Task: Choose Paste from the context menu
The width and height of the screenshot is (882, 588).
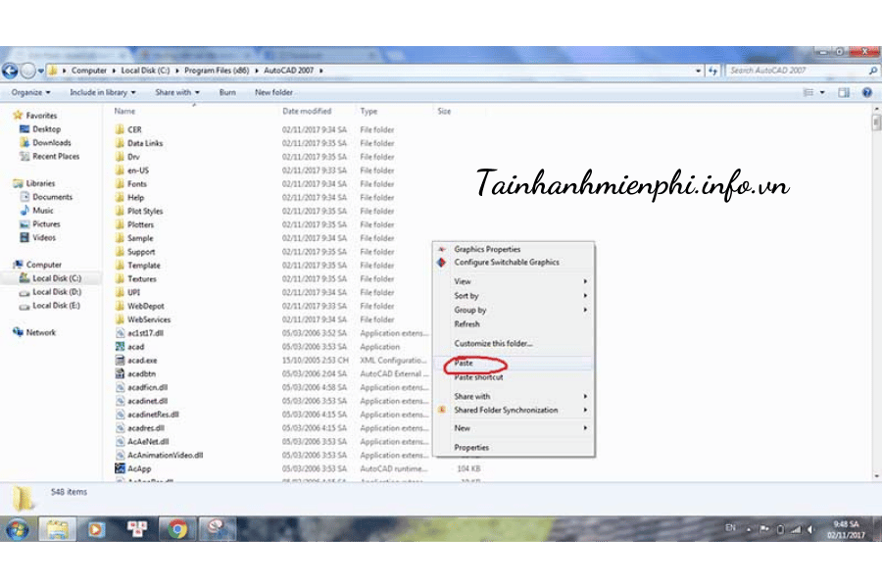Action: point(464,364)
